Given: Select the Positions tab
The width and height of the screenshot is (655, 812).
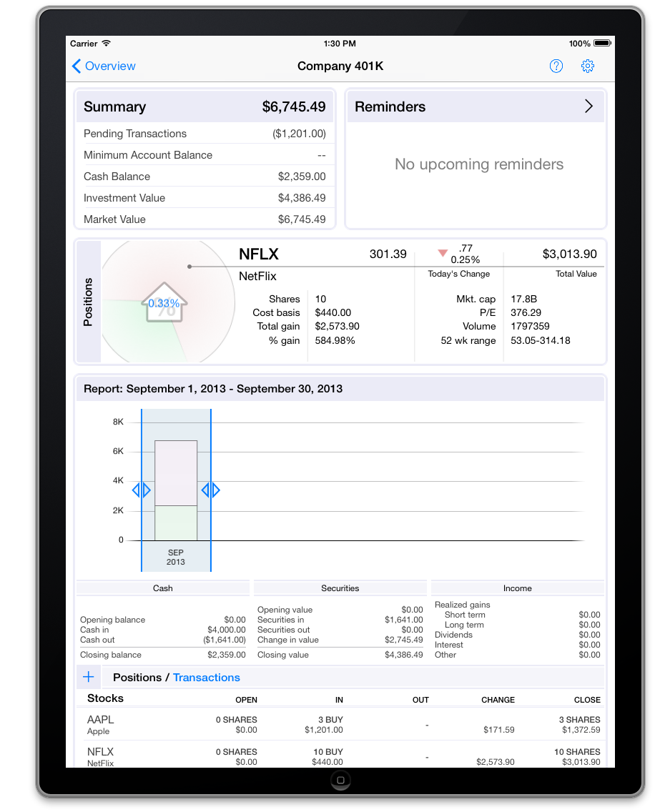Looking at the screenshot, I should [x=137, y=678].
